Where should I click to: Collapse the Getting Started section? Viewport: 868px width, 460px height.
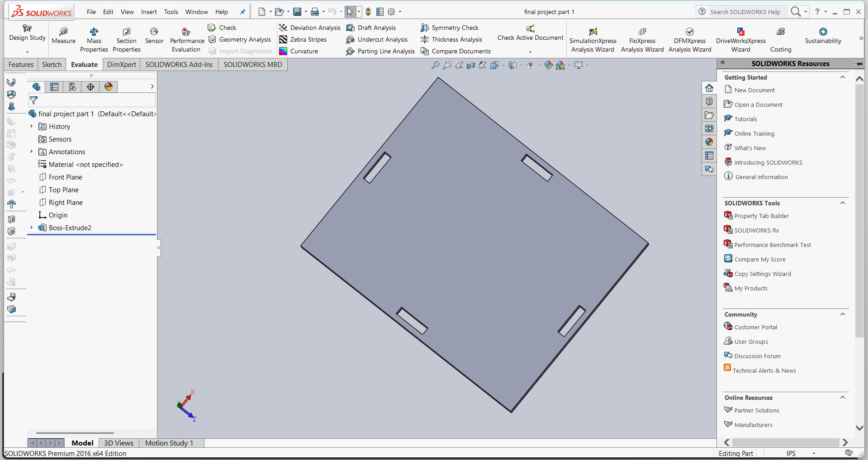843,77
